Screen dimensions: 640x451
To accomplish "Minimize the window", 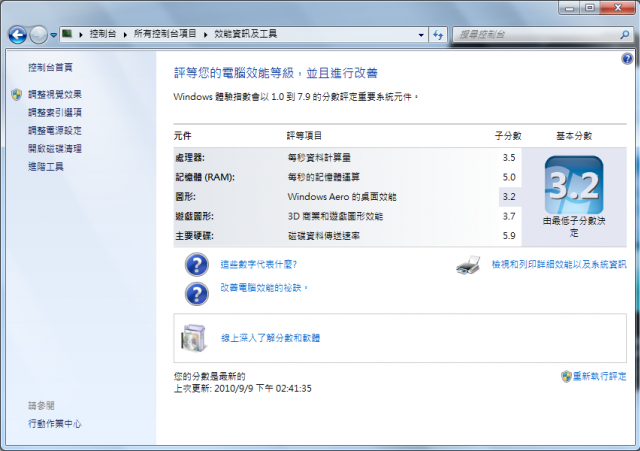I will click(570, 8).
